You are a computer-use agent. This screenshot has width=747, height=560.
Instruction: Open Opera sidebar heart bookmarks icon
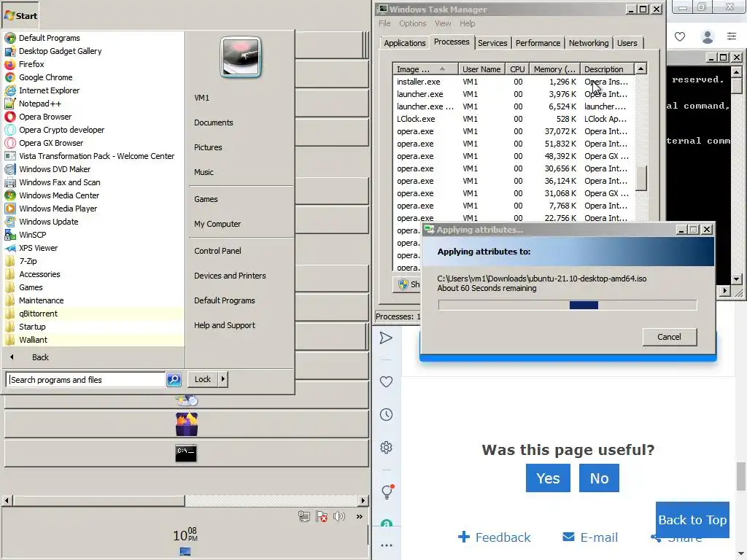point(387,381)
